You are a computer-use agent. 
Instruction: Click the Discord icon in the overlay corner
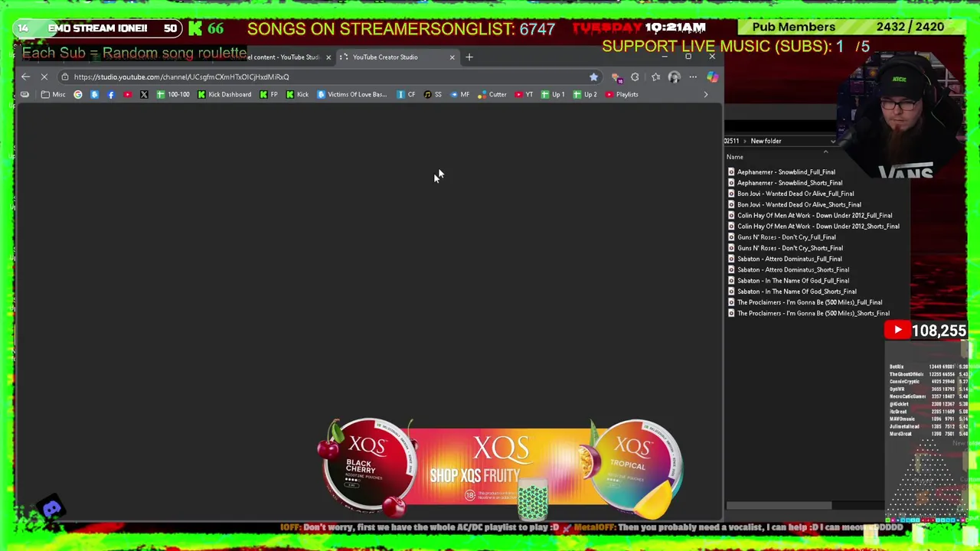pyautogui.click(x=52, y=509)
